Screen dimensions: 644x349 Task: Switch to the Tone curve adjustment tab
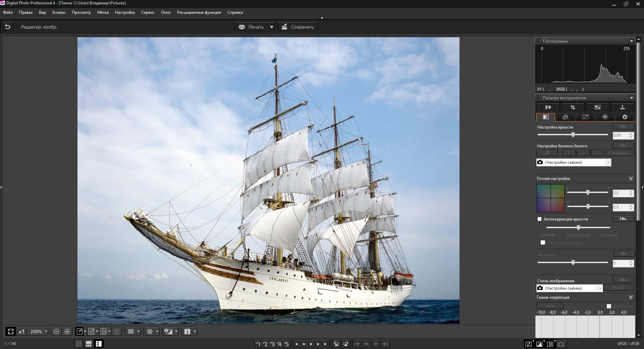pyautogui.click(x=586, y=117)
